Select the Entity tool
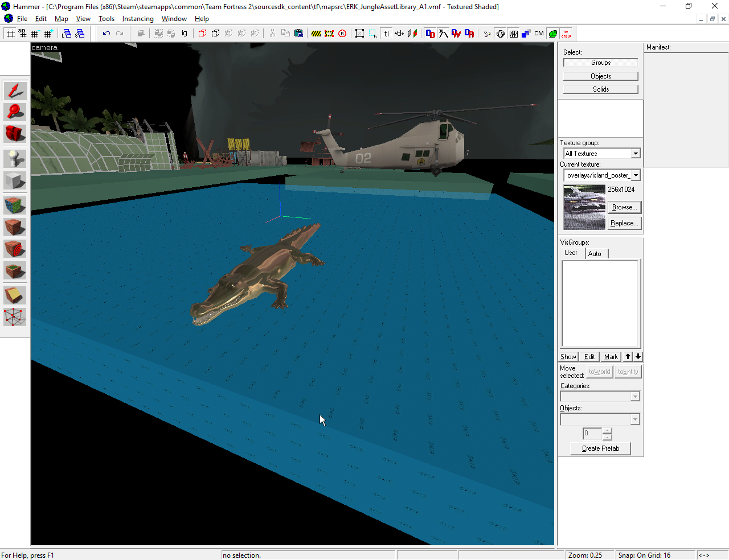729x560 pixels. pyautogui.click(x=15, y=158)
